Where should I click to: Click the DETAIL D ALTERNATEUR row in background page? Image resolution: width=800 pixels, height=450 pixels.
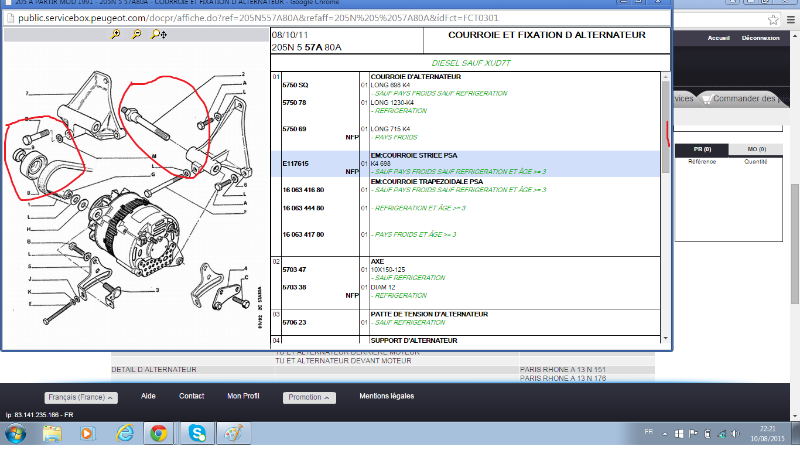tap(383, 369)
